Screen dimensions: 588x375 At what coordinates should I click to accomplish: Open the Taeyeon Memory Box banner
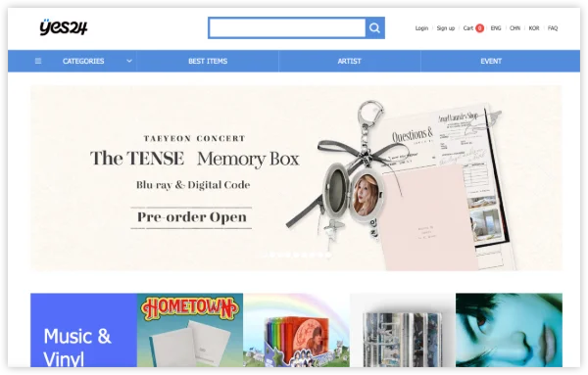(296, 178)
